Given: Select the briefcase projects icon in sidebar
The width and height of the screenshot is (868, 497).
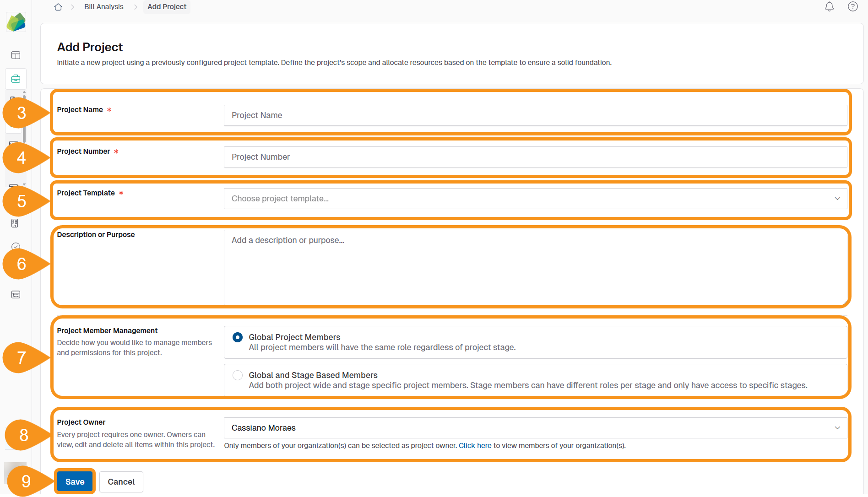Looking at the screenshot, I should pyautogui.click(x=16, y=78).
